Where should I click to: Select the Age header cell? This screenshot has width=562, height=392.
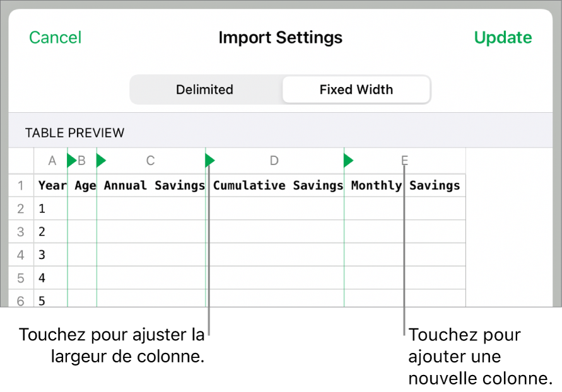tap(85, 185)
